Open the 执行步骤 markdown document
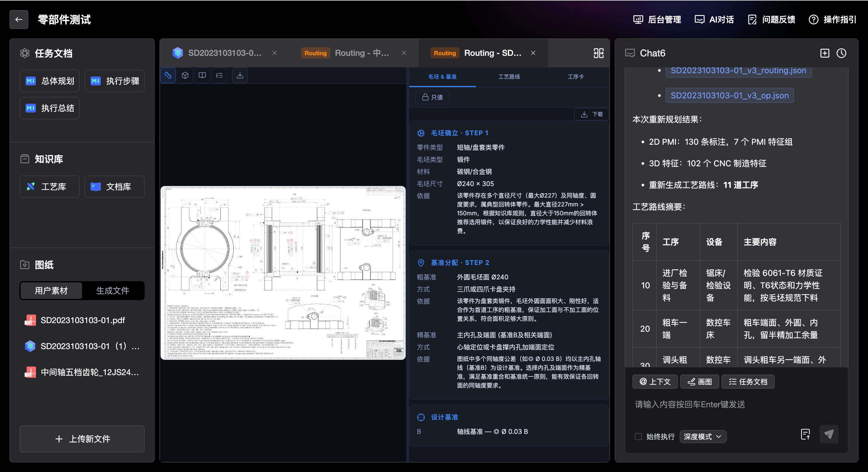 (115, 81)
